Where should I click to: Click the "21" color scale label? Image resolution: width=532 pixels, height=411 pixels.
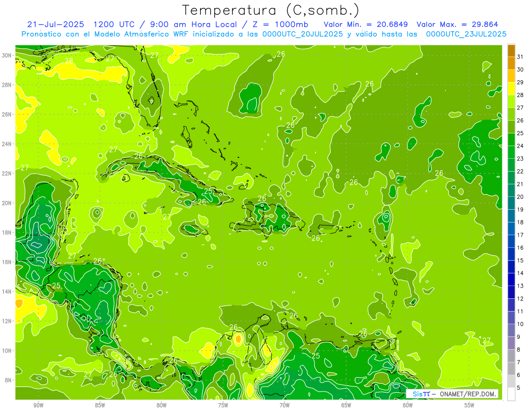pyautogui.click(x=520, y=184)
